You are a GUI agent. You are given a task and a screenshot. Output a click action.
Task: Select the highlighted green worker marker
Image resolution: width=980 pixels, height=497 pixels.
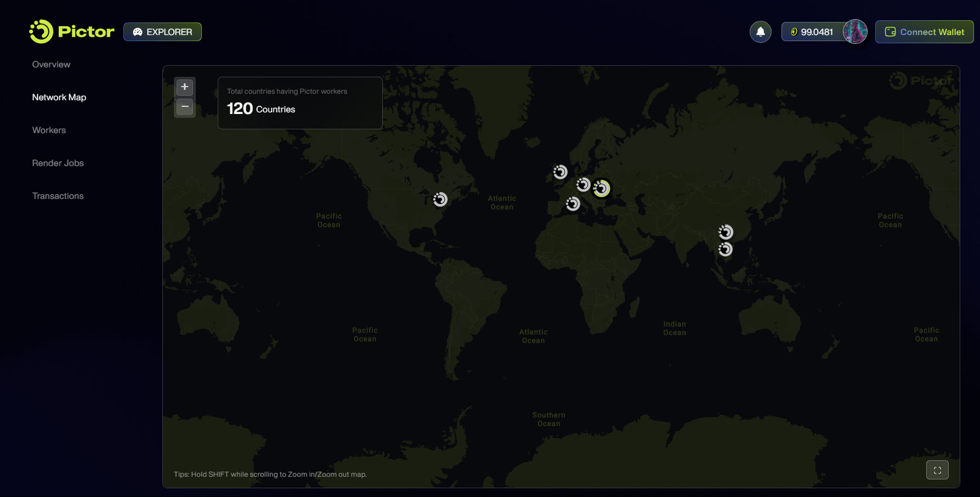coord(602,188)
